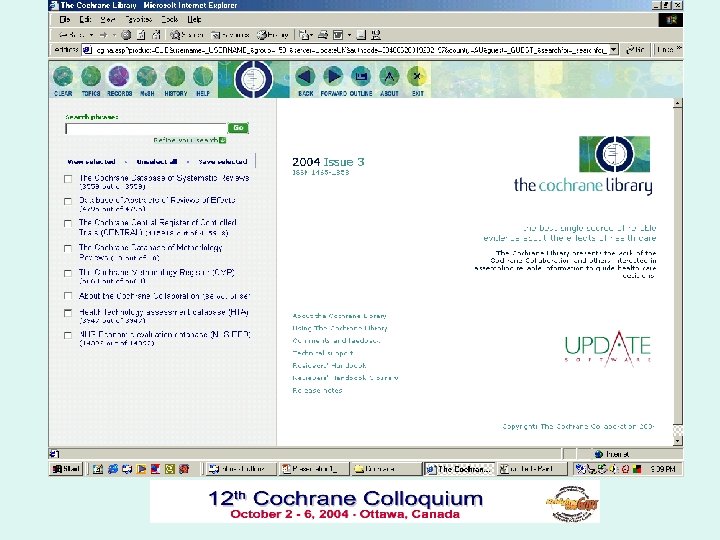Click the View selected link
The image size is (720, 540).
(x=91, y=162)
